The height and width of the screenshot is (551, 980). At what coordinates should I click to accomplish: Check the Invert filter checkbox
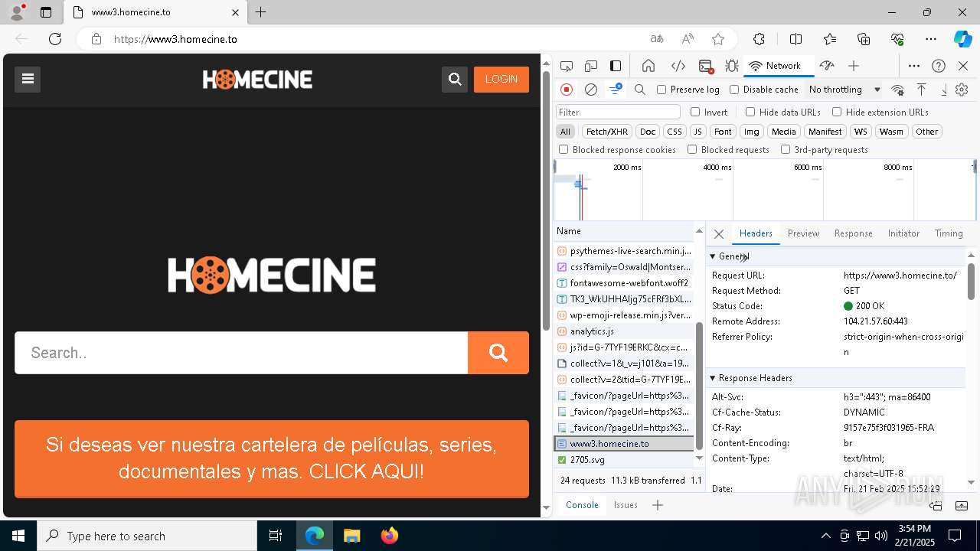click(x=695, y=112)
